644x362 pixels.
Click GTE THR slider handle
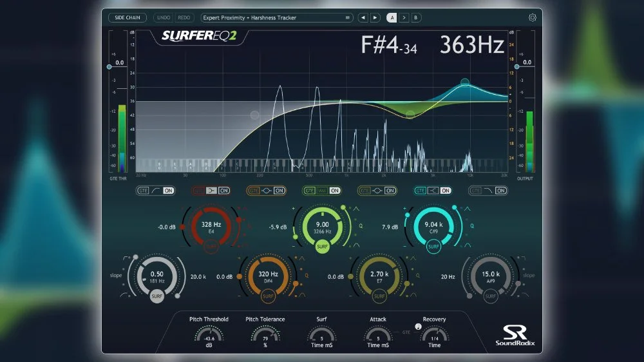pyautogui.click(x=109, y=66)
